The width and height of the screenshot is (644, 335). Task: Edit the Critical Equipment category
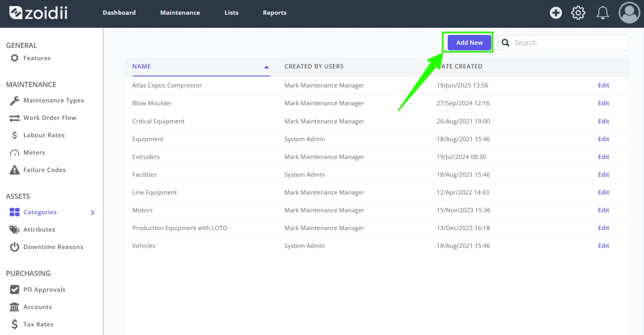[x=604, y=121]
